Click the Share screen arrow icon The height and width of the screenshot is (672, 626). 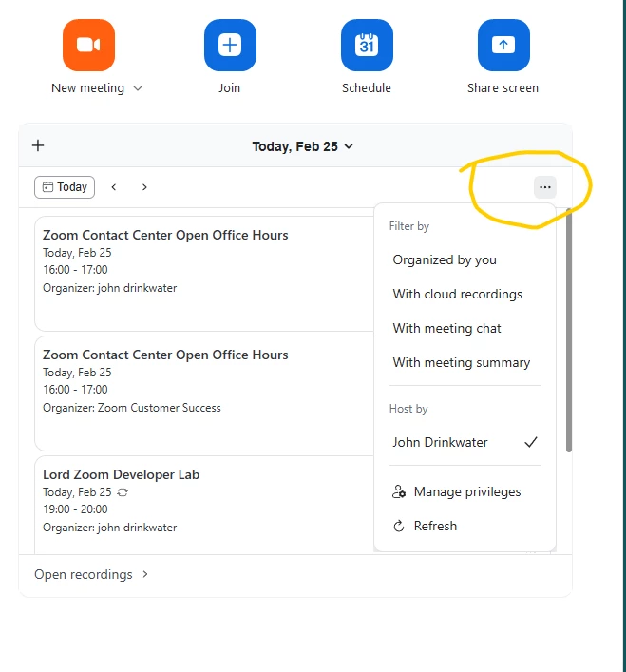click(x=503, y=45)
